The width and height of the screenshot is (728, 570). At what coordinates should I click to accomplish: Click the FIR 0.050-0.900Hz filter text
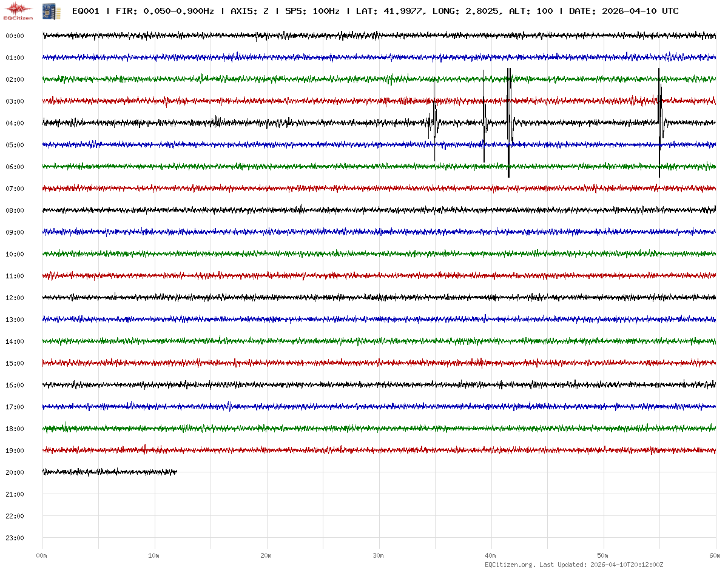click(164, 11)
